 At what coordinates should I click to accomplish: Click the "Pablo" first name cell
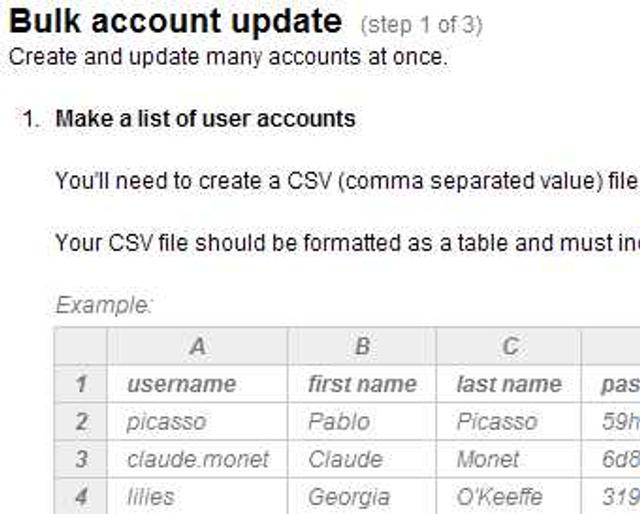pyautogui.click(x=339, y=422)
